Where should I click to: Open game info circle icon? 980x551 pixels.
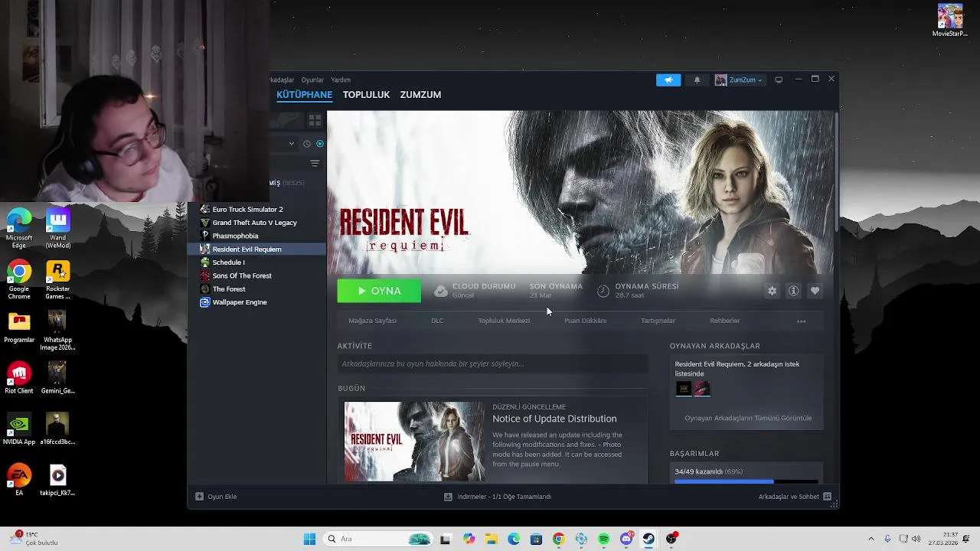[x=793, y=291]
